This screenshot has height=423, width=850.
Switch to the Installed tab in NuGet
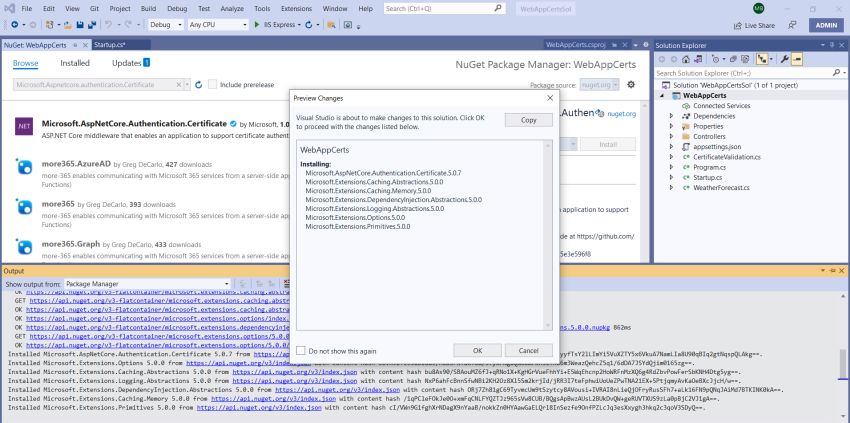pos(75,63)
